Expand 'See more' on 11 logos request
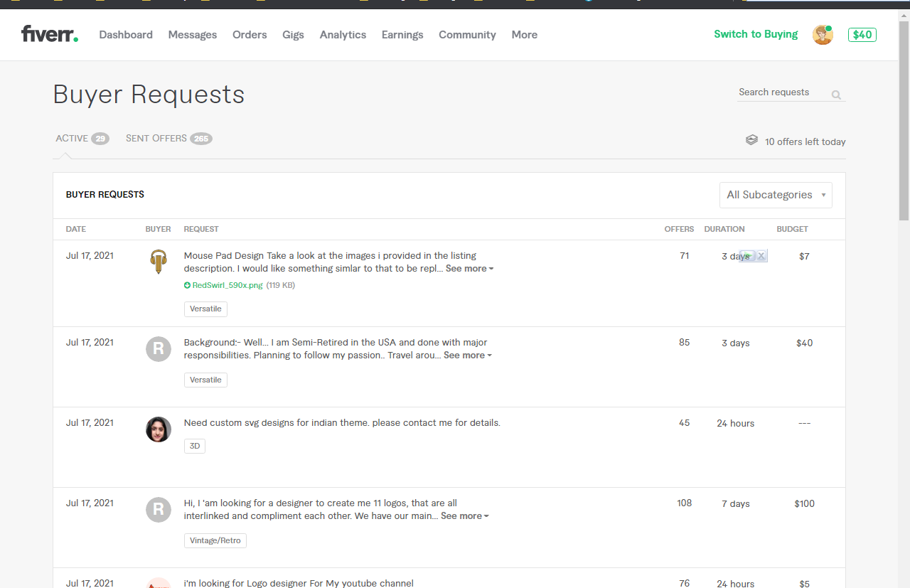The width and height of the screenshot is (910, 588). click(464, 516)
